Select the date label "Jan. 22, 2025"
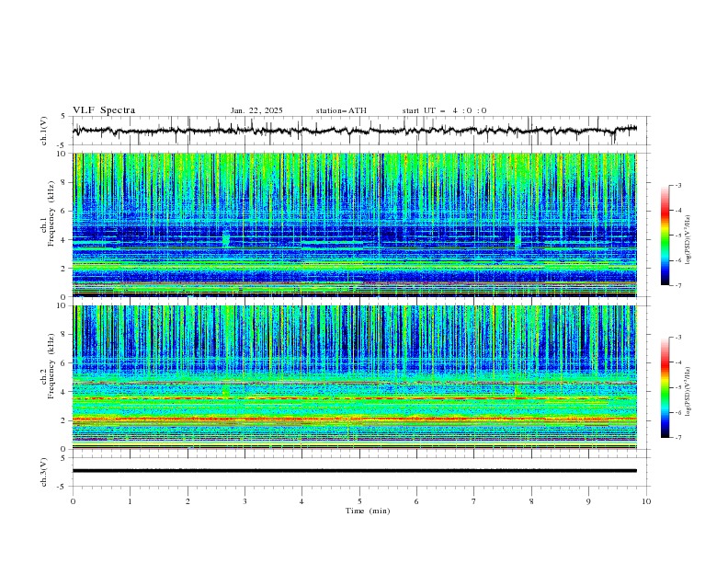Screen dimensions: 728x563 pos(256,110)
